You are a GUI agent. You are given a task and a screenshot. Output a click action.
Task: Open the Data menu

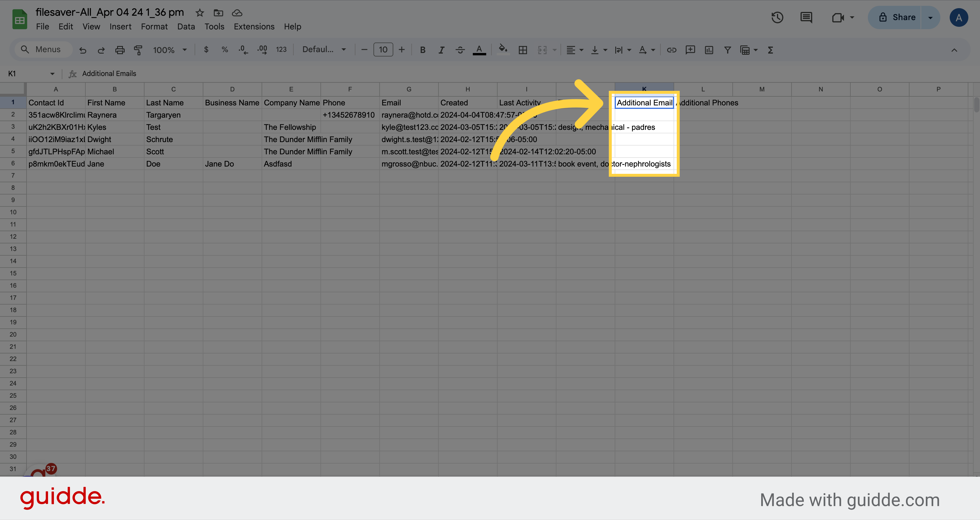[186, 26]
